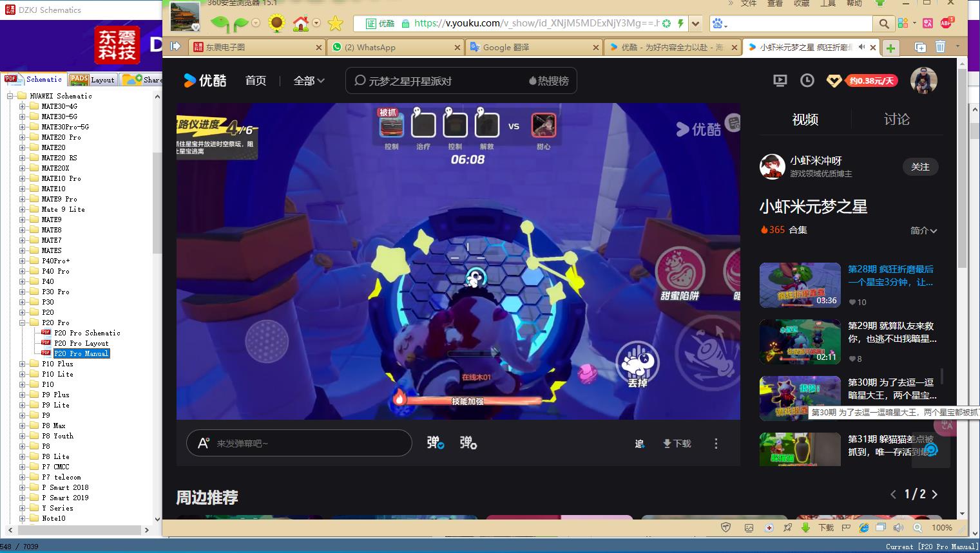Click the browser forward leaf arrow
Viewport: 980px width, 553px height.
point(241,24)
